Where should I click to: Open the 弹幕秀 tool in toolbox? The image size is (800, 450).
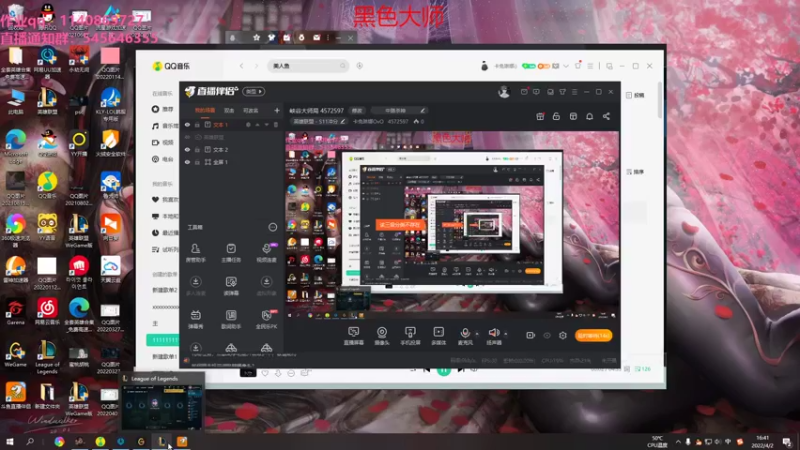point(195,319)
